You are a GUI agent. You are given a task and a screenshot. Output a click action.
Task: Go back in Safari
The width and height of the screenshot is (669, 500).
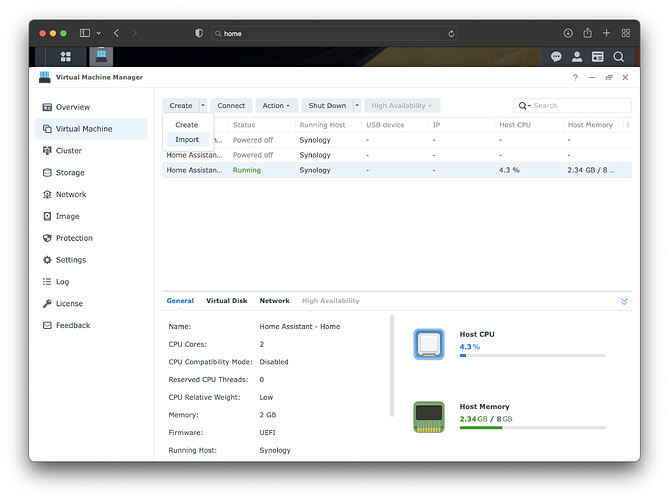[x=116, y=33]
